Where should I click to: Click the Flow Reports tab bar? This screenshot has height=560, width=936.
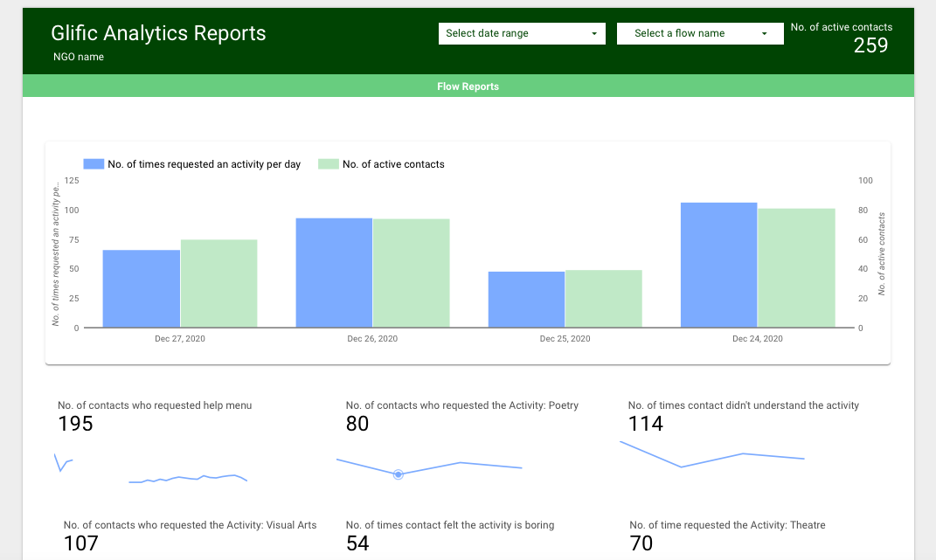[468, 86]
